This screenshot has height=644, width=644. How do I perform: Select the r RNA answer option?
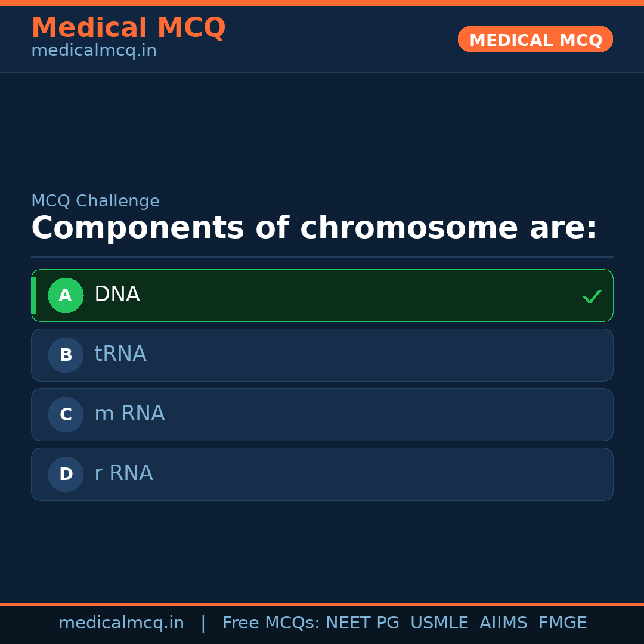point(322,474)
